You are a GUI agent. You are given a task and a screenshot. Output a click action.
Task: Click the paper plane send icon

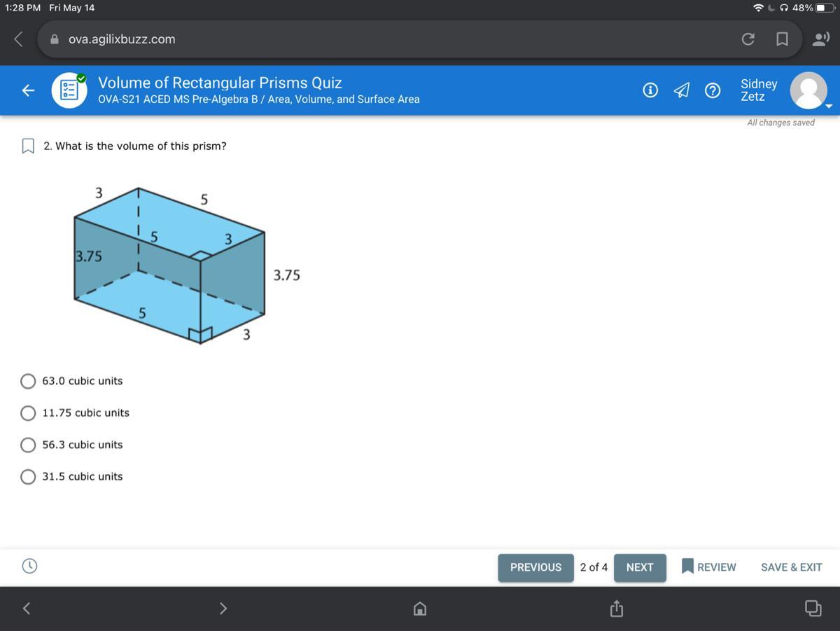(681, 90)
